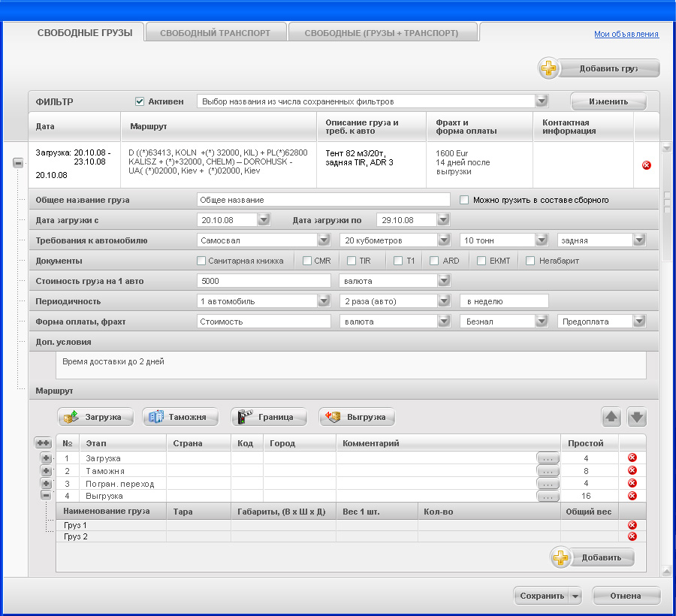Toggle the Активен filter checkbox
Viewport: 676px width, 616px height.
[x=140, y=101]
